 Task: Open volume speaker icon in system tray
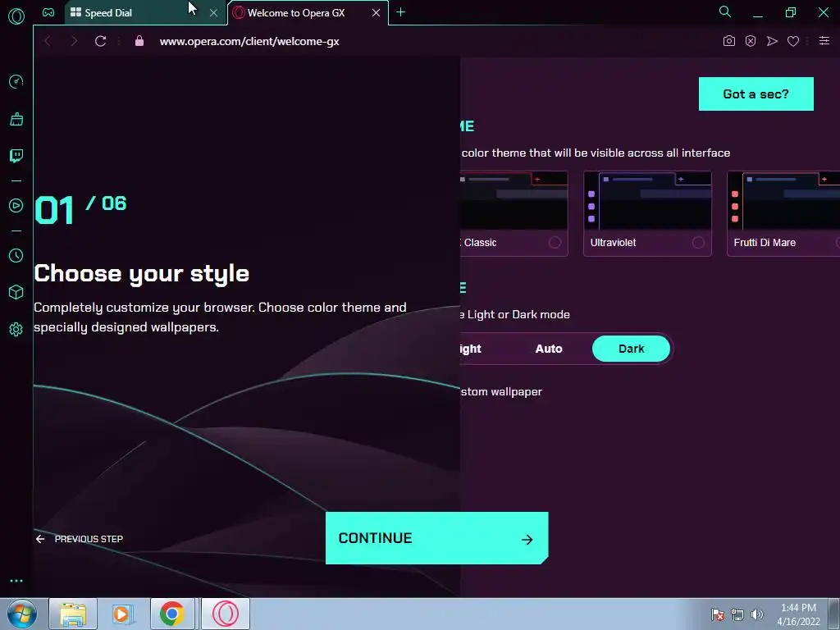757,614
